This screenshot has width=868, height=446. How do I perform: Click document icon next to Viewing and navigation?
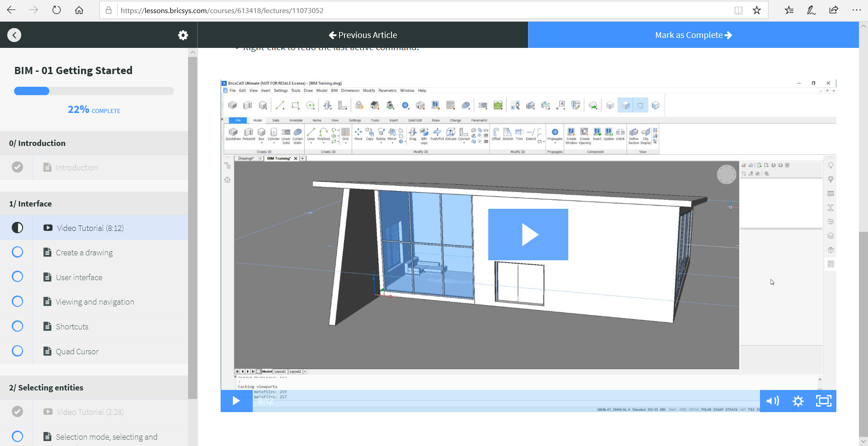pyautogui.click(x=47, y=301)
